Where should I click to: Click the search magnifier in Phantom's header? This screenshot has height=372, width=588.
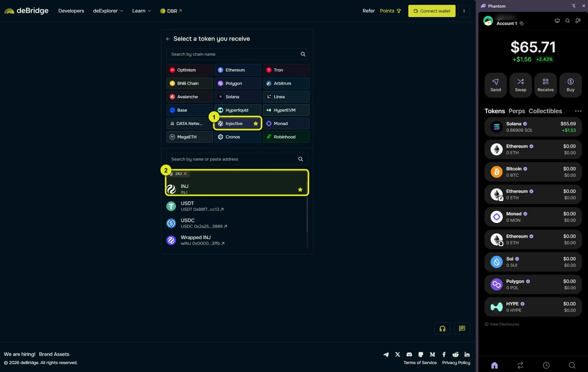[567, 21]
